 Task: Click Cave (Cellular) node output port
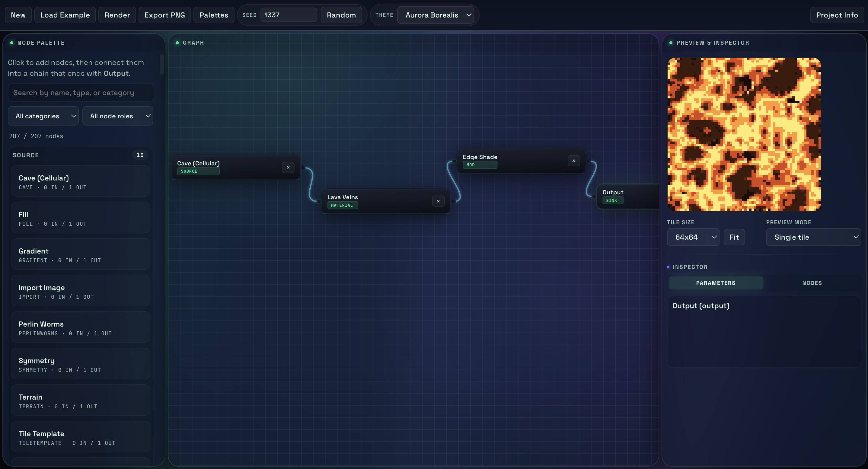pos(303,168)
